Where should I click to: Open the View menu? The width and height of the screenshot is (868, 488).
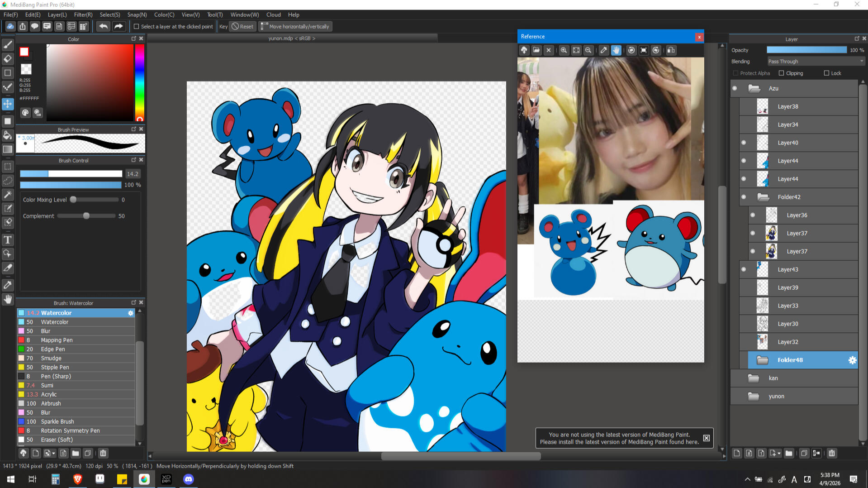tap(190, 14)
